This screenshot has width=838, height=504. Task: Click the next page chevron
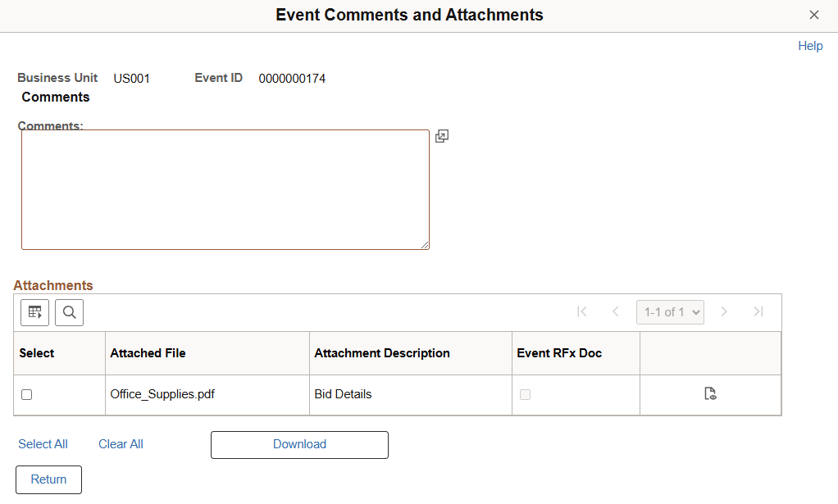724,312
